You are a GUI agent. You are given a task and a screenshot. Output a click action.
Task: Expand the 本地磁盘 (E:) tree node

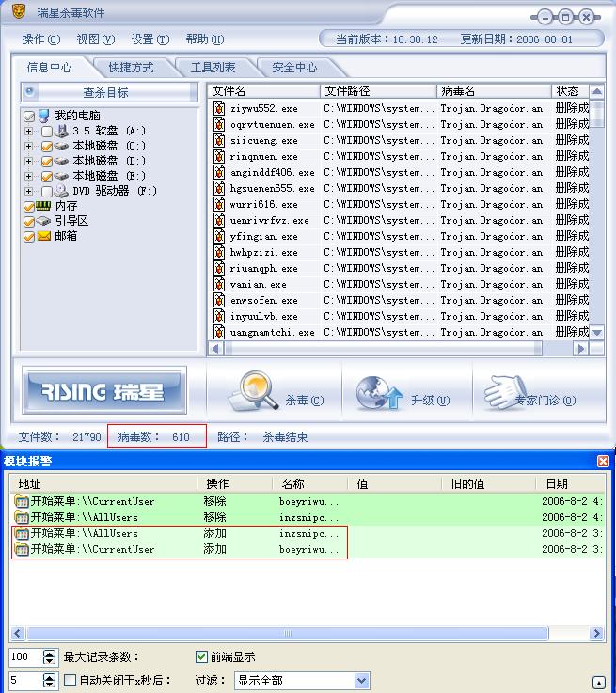(29, 177)
